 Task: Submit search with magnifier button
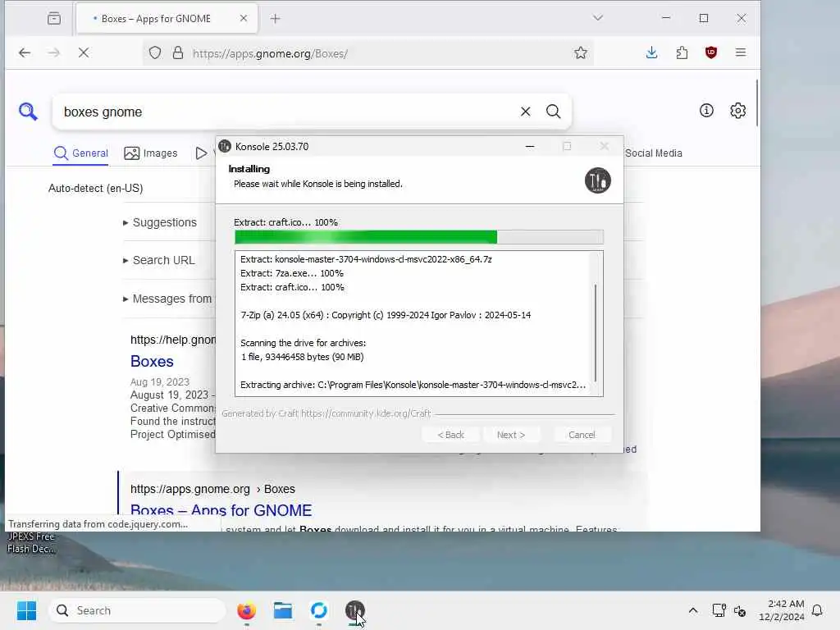pos(554,112)
